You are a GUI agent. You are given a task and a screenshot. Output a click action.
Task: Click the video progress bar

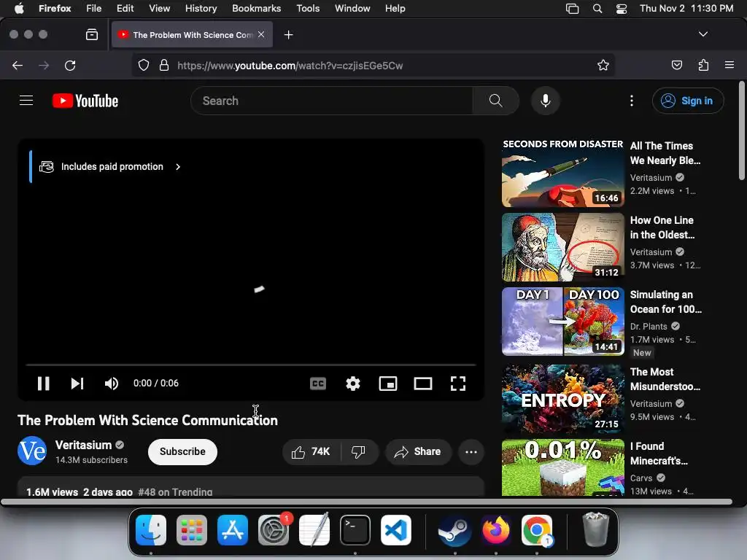coord(251,365)
